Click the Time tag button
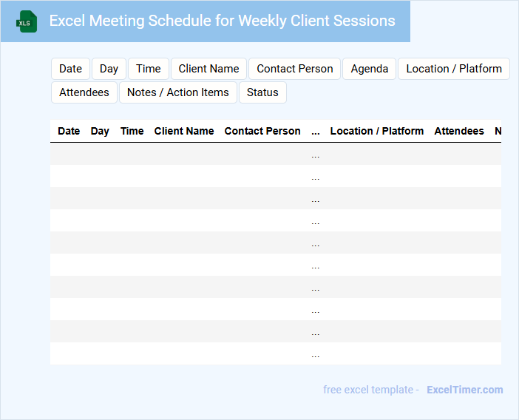519x420 pixels. (x=149, y=69)
